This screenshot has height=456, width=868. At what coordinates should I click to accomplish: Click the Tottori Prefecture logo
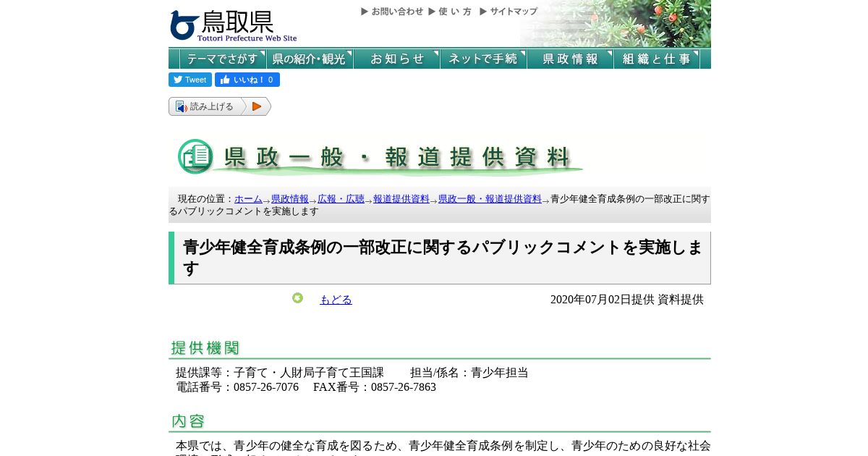233,25
